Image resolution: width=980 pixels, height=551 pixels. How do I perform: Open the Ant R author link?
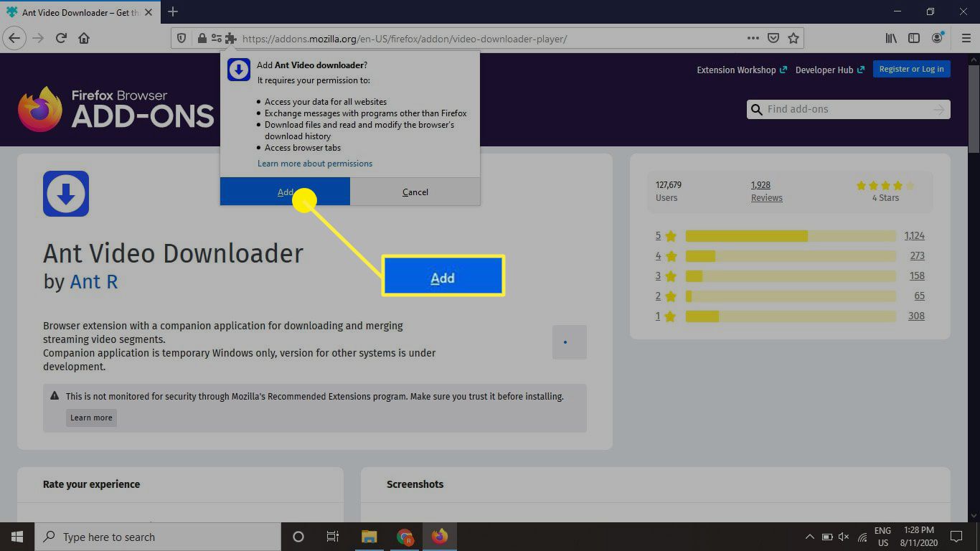pyautogui.click(x=93, y=281)
